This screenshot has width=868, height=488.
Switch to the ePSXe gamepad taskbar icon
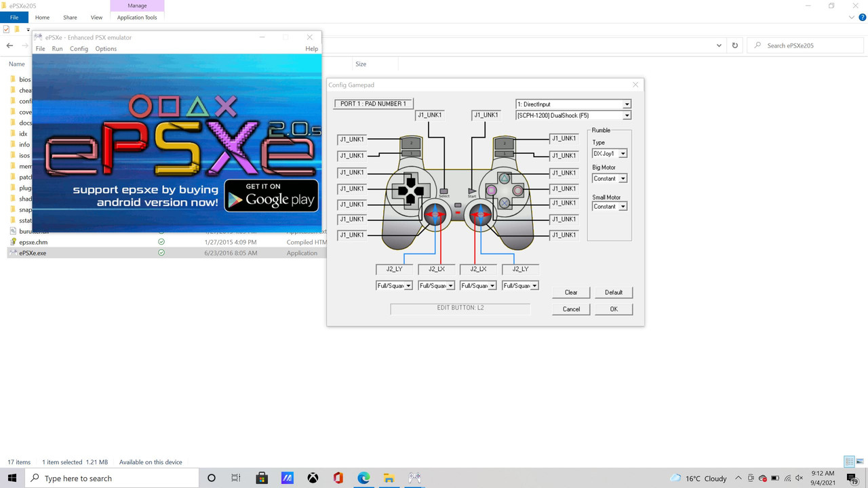(414, 478)
